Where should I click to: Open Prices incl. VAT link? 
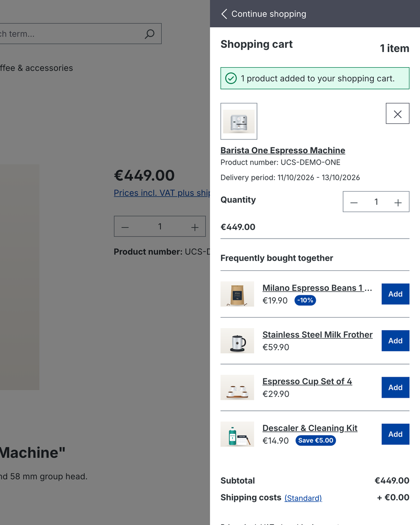[x=162, y=193]
